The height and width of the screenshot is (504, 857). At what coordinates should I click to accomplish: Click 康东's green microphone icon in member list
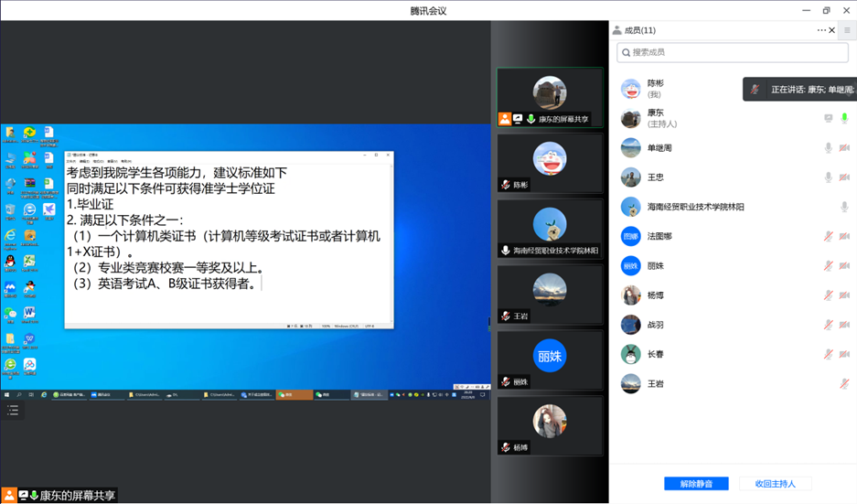coord(844,119)
